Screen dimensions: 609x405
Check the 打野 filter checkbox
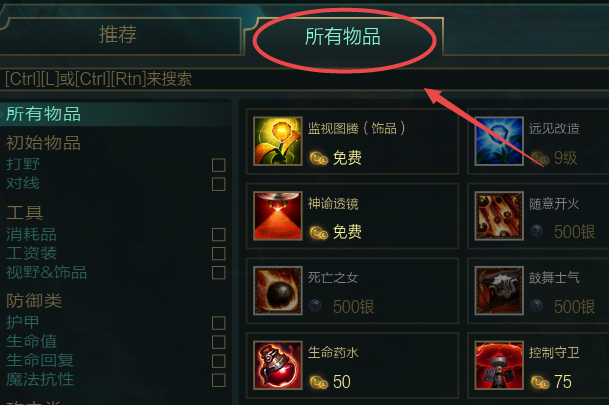219,165
